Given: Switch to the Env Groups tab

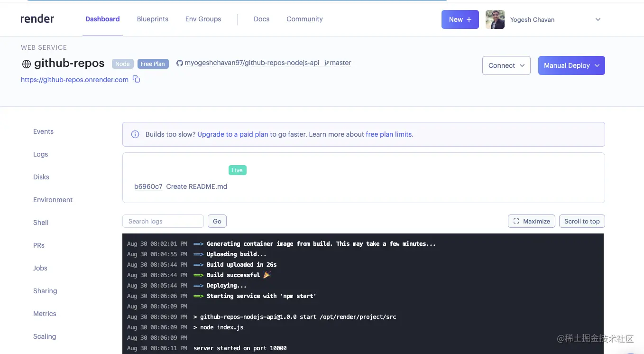Looking at the screenshot, I should 203,19.
